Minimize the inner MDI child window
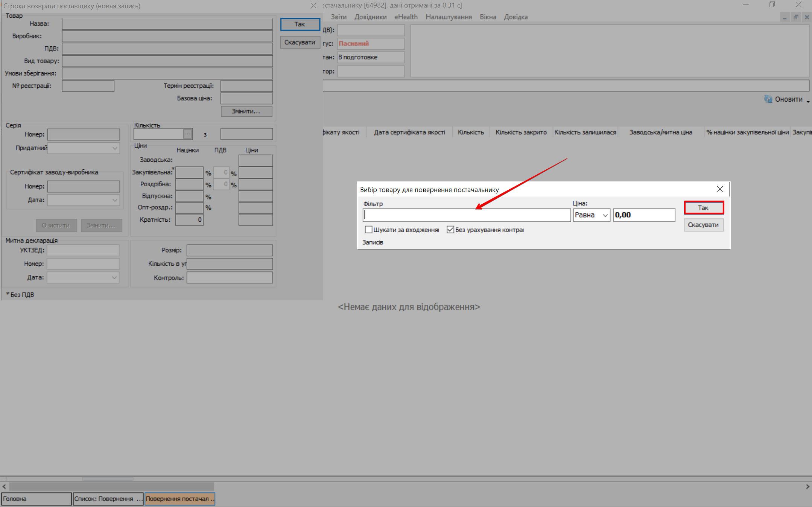This screenshot has width=812, height=507. (785, 17)
